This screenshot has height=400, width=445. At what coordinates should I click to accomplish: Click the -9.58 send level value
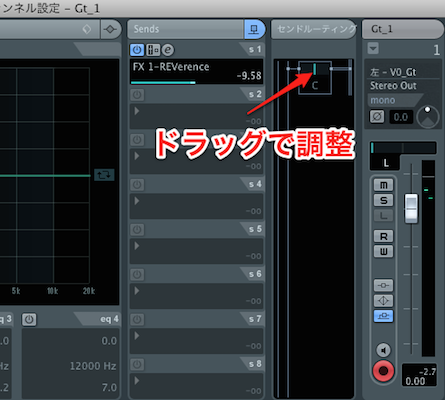249,76
